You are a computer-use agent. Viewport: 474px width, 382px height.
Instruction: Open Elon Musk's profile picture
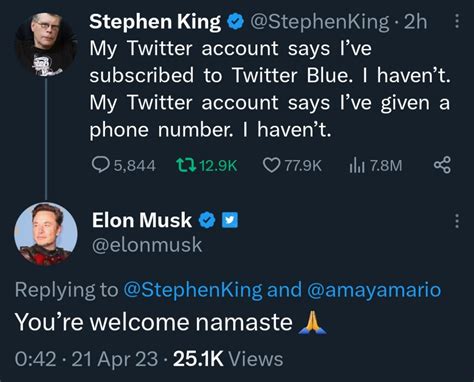point(46,234)
